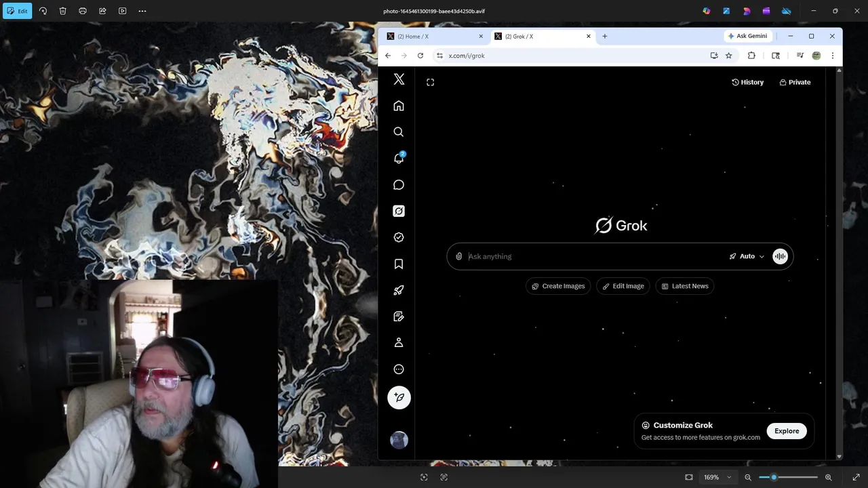Open Grok History
The height and width of the screenshot is (488, 868).
tap(747, 82)
